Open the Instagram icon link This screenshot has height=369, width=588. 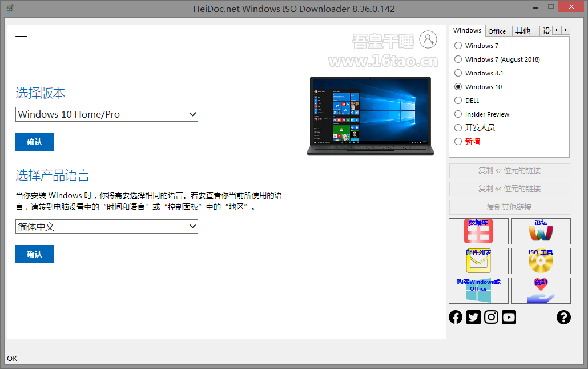(491, 317)
